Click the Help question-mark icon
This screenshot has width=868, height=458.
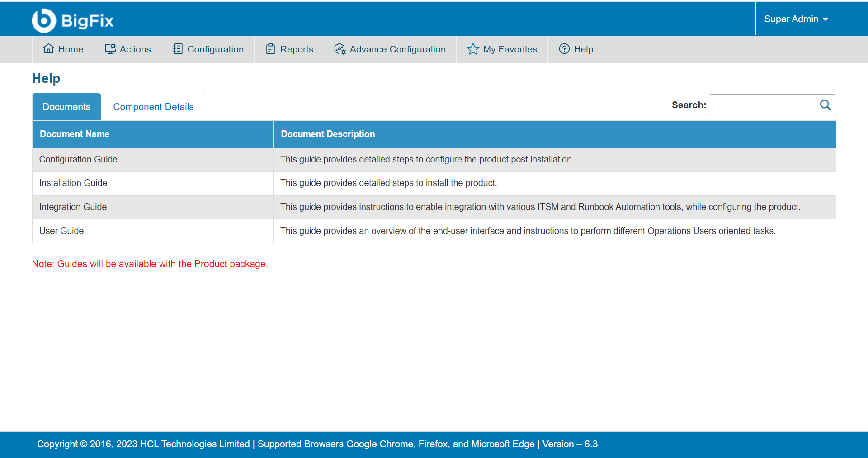coord(564,49)
